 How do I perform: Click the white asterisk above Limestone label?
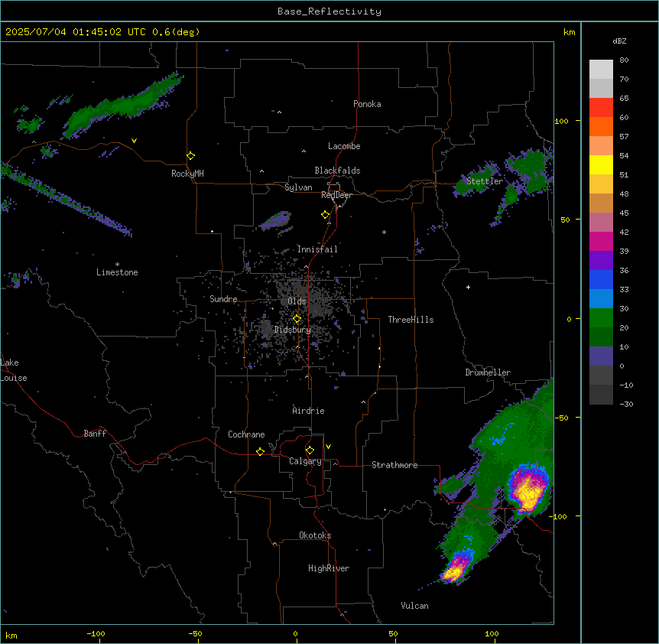click(x=117, y=265)
